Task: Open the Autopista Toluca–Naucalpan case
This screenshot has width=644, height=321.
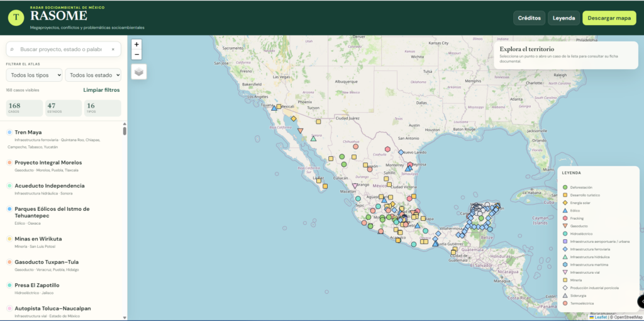Action: (x=64, y=312)
